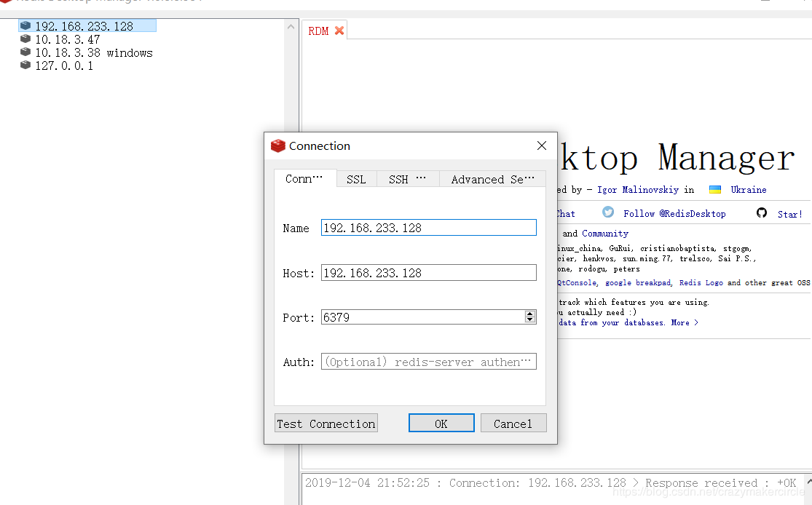Close the Connection dialog with X

coord(542,146)
